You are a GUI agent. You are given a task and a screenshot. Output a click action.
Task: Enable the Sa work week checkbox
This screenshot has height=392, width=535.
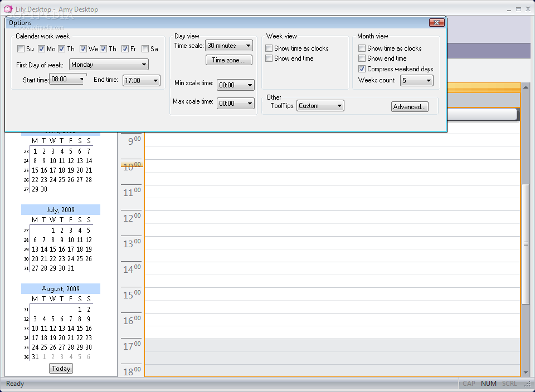point(145,49)
